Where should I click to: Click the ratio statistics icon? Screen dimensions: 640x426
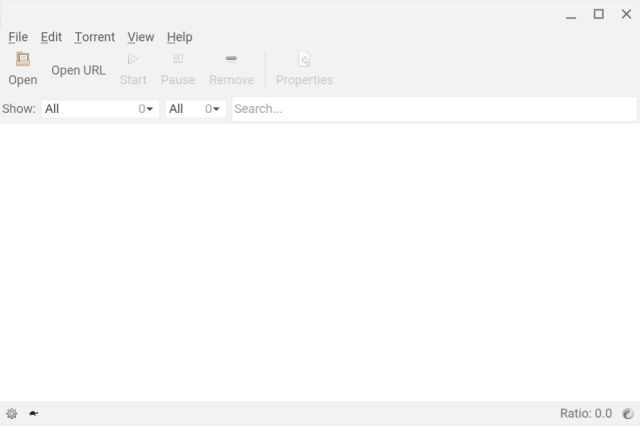point(628,413)
